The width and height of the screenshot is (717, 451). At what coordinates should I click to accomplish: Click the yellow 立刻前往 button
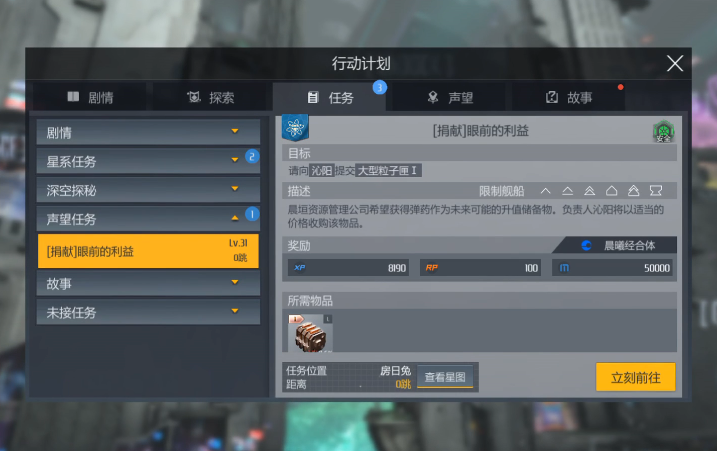pyautogui.click(x=636, y=377)
